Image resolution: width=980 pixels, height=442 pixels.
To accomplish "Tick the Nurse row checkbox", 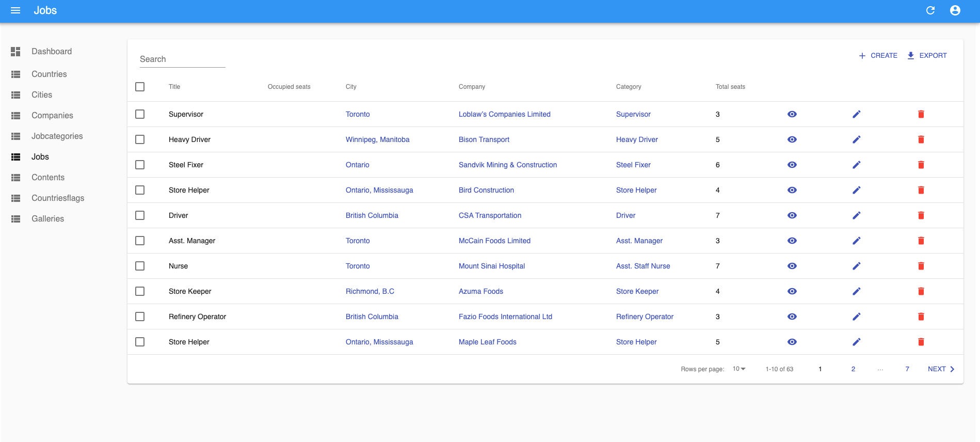I will coord(140,266).
